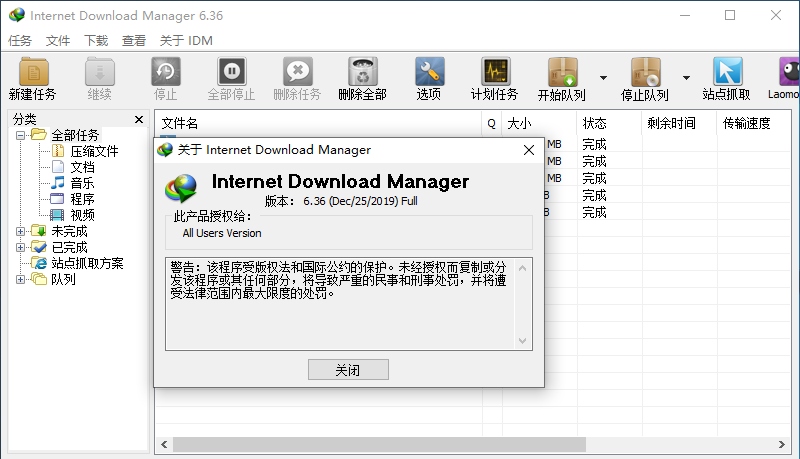
Task: Open the 文件 menu
Action: 58,41
